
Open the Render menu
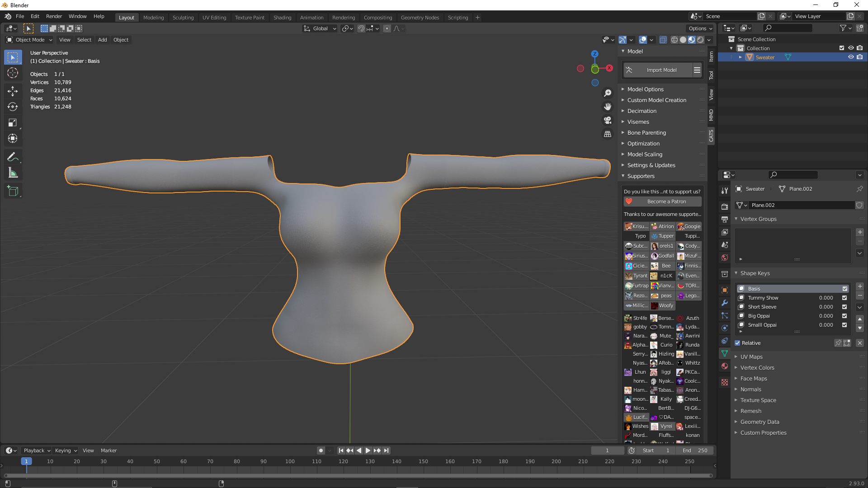pyautogui.click(x=54, y=16)
